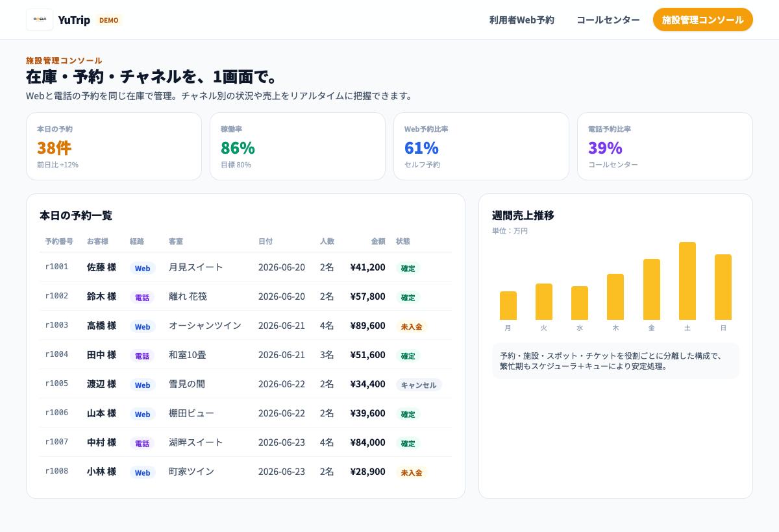This screenshot has height=532, width=779.
Task: Click the amount ¥41,200
Action: [x=367, y=267]
